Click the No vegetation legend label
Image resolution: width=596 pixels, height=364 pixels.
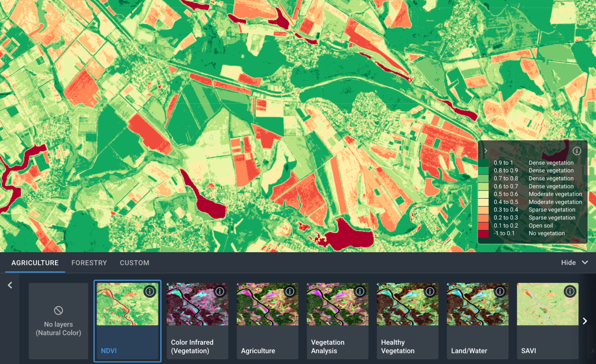547,233
